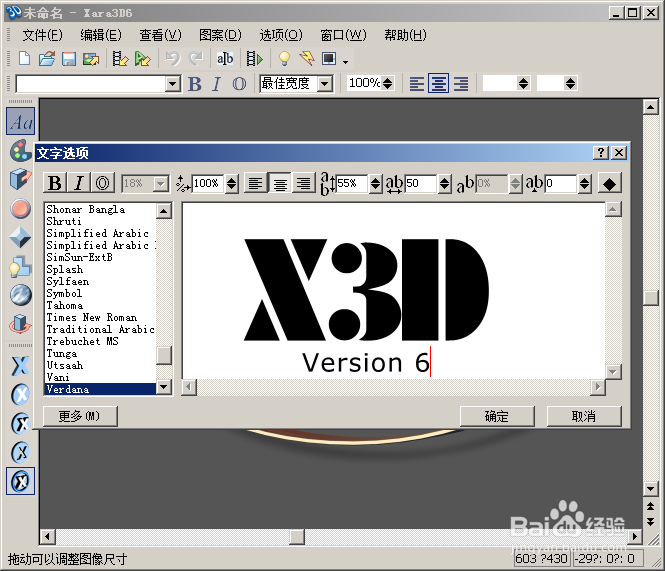Adjust the main toolbar 100% zoom spinner
The width and height of the screenshot is (665, 571).
[387, 83]
